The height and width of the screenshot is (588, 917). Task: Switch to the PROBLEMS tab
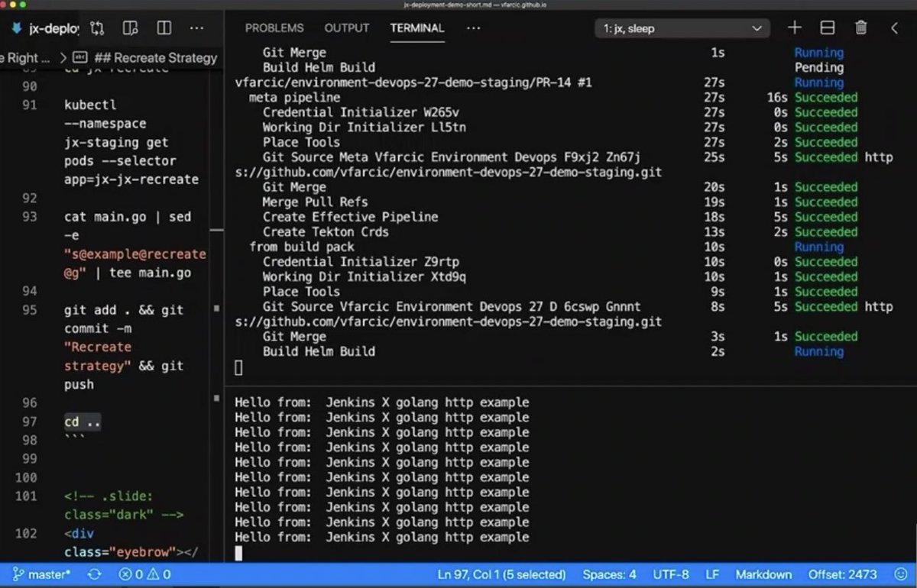[274, 28]
